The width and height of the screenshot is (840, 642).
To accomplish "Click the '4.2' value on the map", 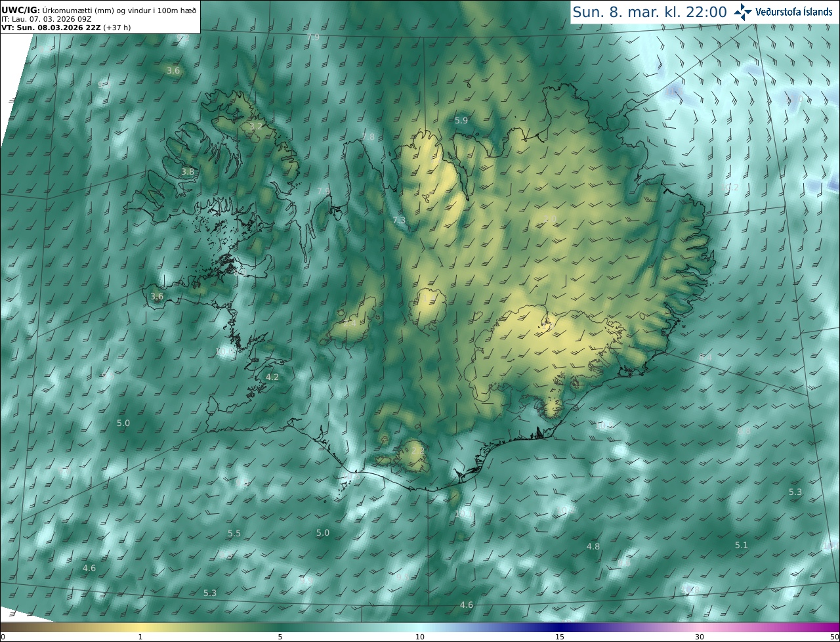I will (x=272, y=377).
